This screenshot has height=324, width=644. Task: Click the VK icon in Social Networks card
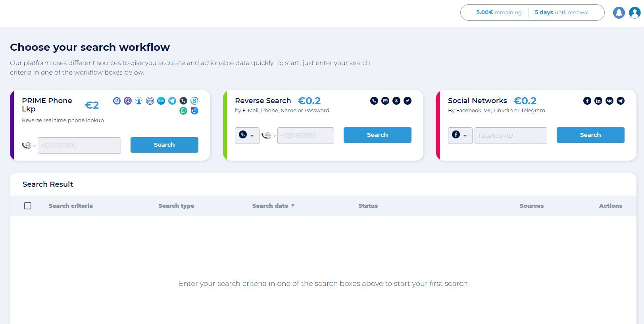(x=609, y=101)
